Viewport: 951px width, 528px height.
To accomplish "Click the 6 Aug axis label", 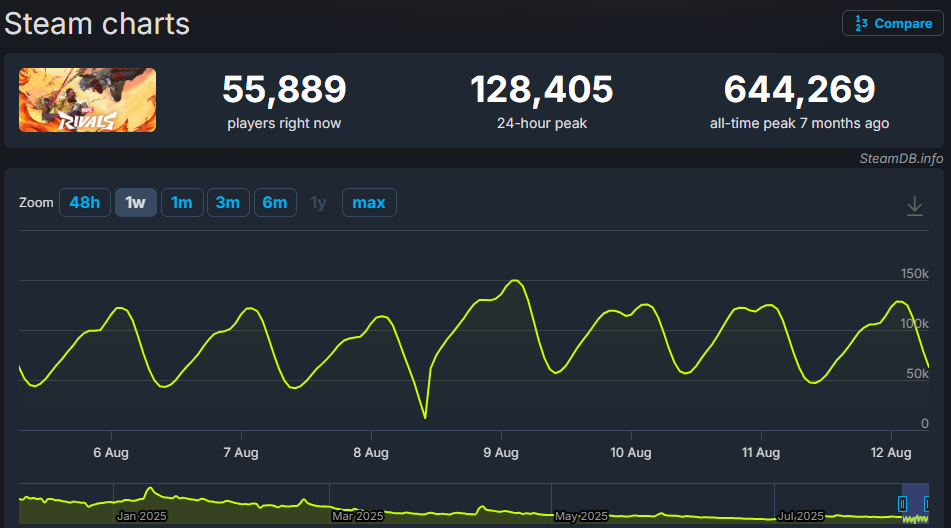I will click(x=111, y=452).
